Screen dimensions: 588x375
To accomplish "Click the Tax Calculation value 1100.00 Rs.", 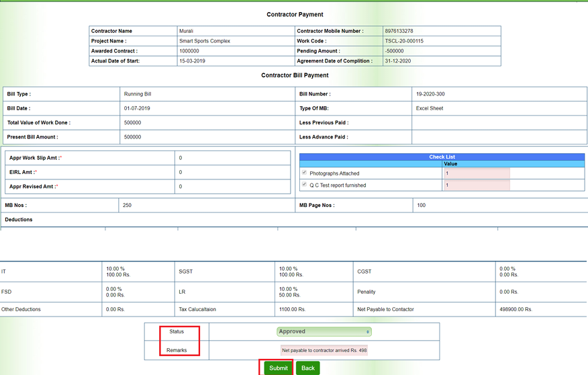I will pyautogui.click(x=292, y=309).
